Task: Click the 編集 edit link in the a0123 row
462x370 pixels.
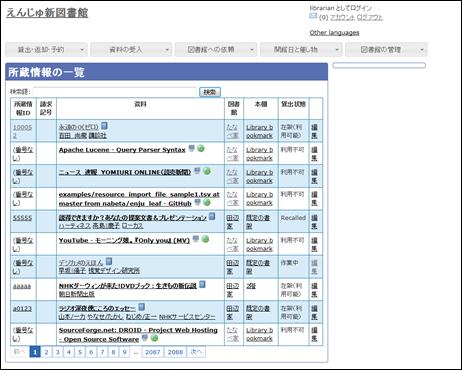Action: [314, 312]
